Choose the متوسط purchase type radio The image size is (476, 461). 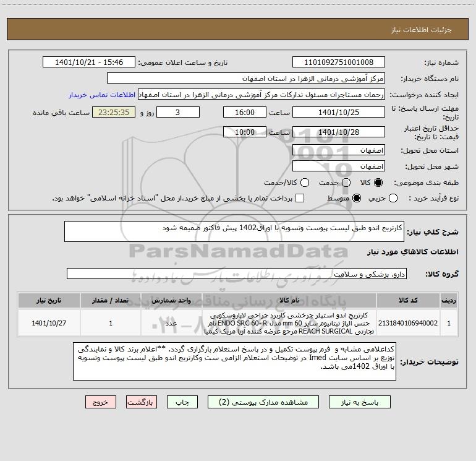click(x=357, y=198)
